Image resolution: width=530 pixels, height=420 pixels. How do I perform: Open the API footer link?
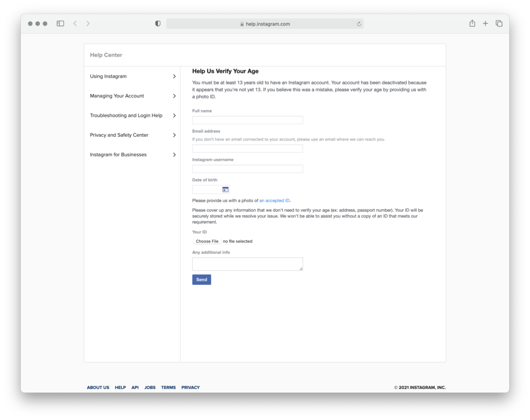tap(135, 387)
